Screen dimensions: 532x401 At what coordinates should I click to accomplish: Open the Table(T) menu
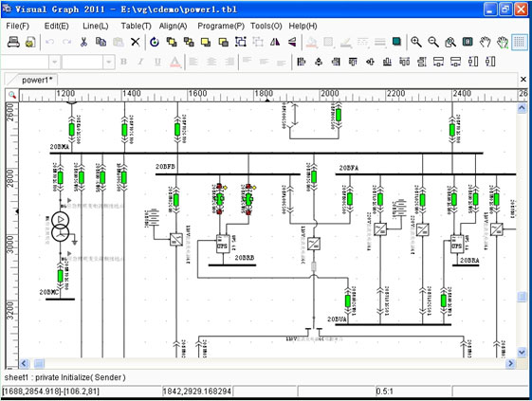[136, 26]
